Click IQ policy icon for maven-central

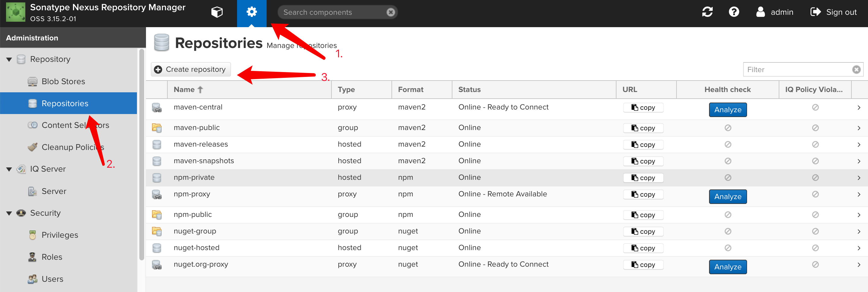pos(815,108)
